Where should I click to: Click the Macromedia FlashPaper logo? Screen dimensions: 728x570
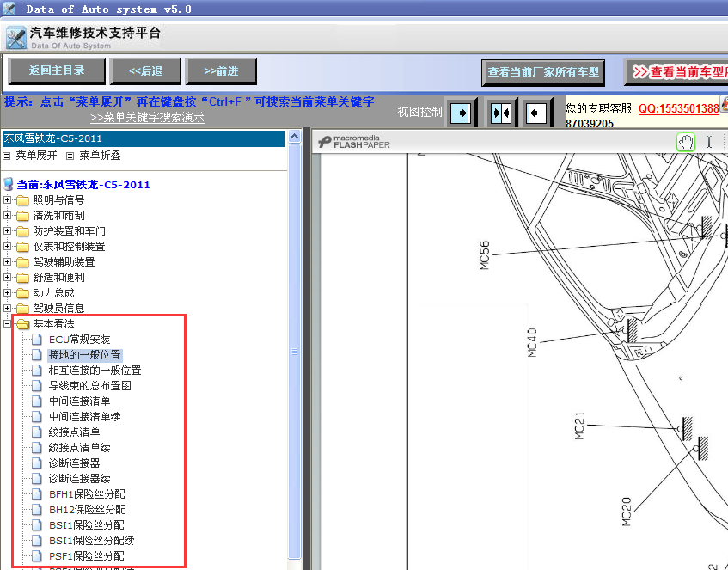click(354, 142)
